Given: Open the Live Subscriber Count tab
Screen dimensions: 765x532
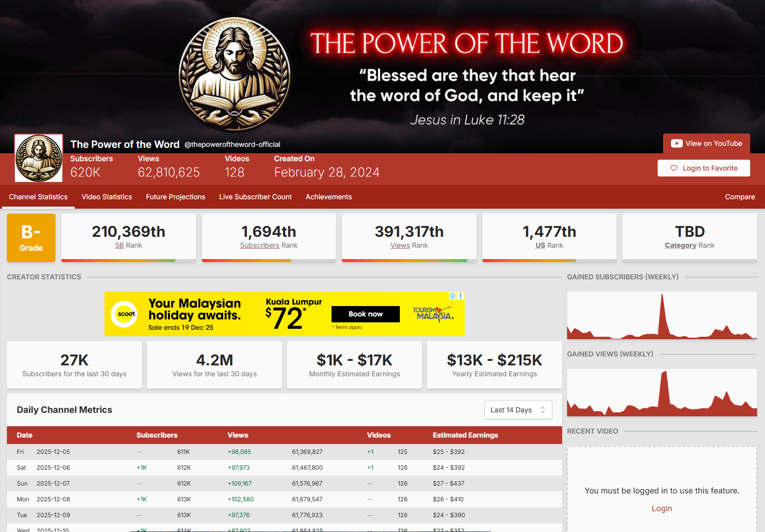Looking at the screenshot, I should pos(255,197).
